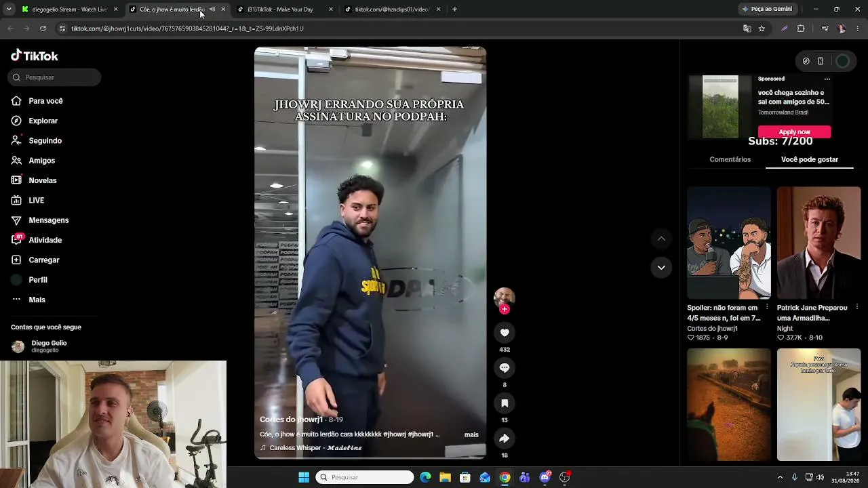Go to the previous video with up arrow
The image size is (868, 488).
pos(661,239)
